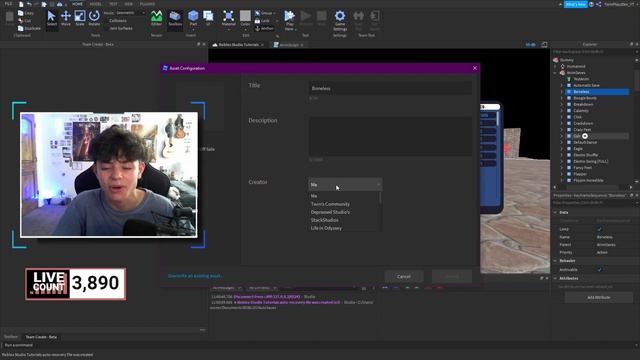Click the share icon near What's New
640x360 pixels.
[598, 4]
